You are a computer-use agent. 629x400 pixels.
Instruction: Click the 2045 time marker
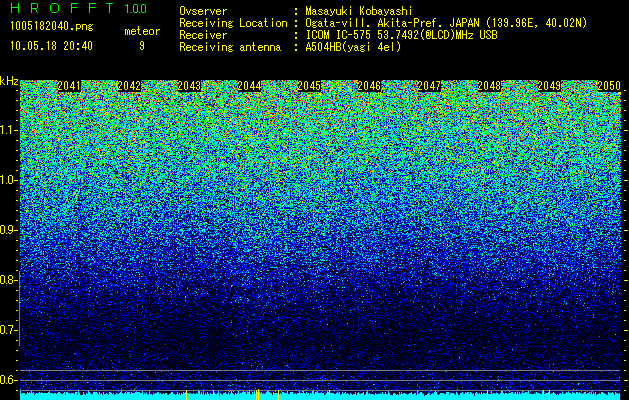309,86
